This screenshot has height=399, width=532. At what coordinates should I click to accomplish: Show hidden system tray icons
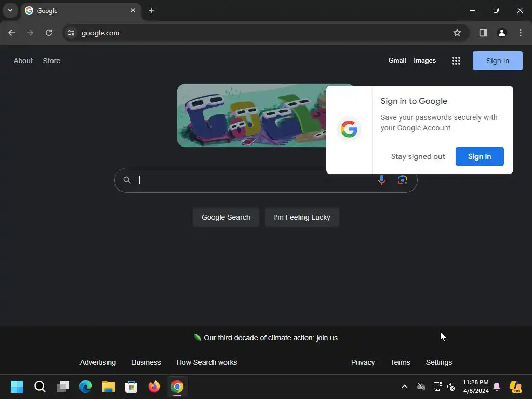(x=404, y=387)
